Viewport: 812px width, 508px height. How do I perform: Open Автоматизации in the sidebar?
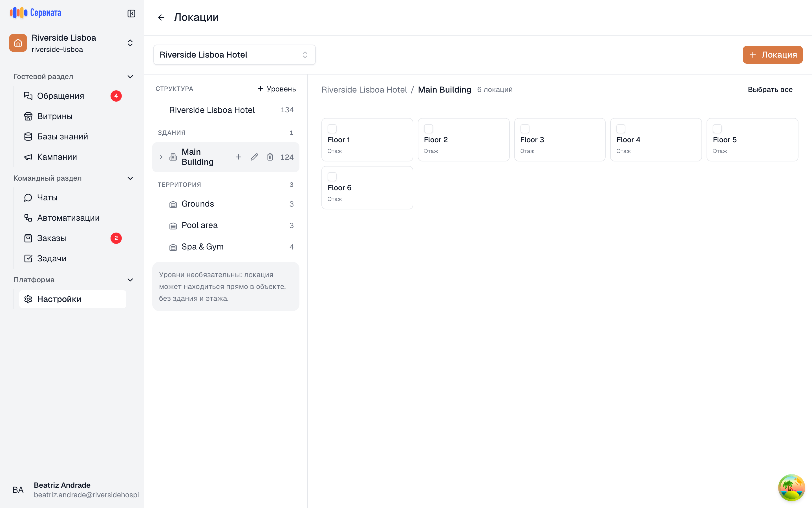[73, 218]
